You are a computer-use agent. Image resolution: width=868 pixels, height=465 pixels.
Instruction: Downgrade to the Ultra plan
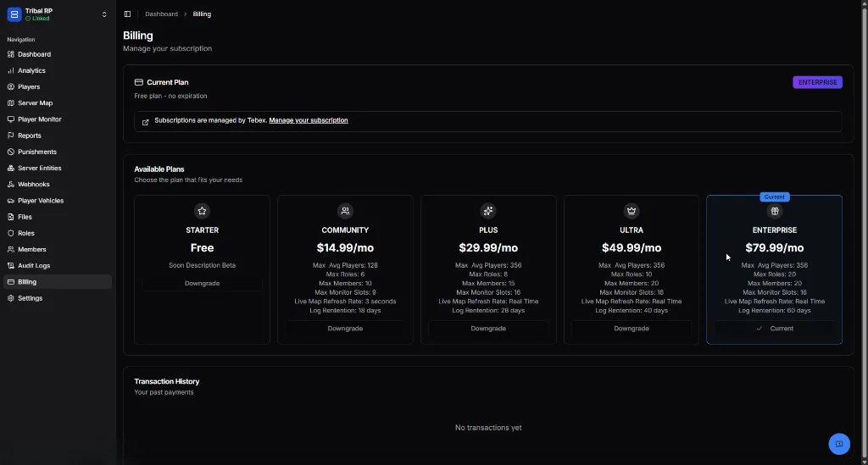point(631,329)
